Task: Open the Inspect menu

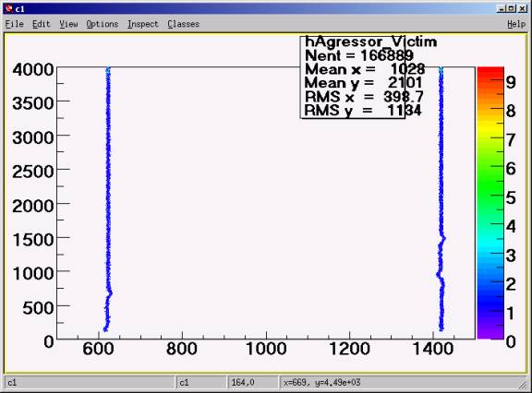Action: [143, 24]
